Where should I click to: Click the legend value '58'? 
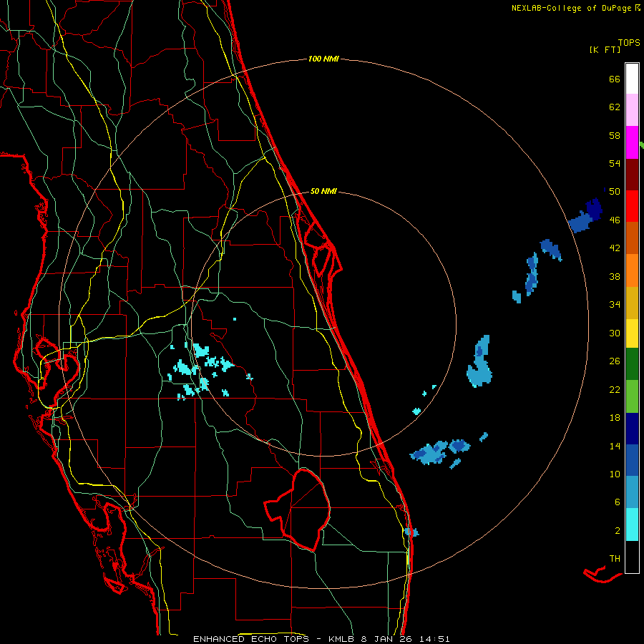click(615, 135)
